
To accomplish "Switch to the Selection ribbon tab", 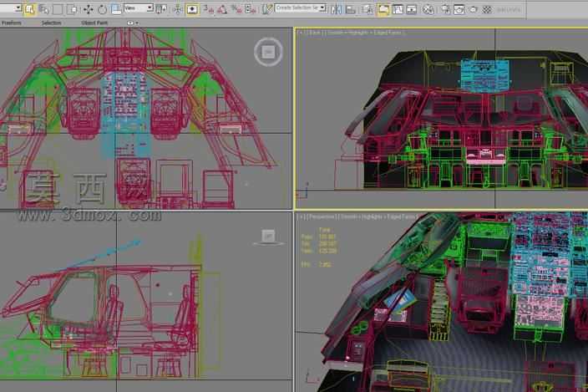I will [x=52, y=23].
